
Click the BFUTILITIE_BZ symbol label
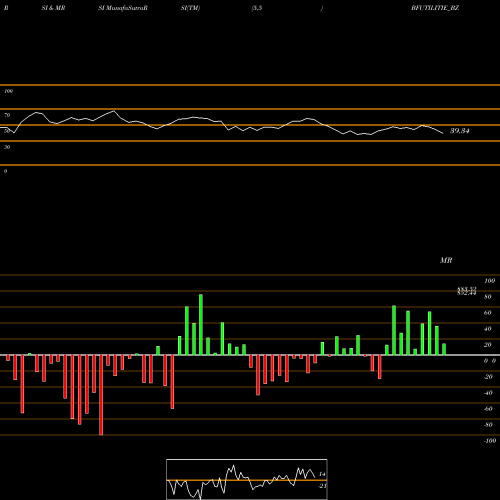pyautogui.click(x=435, y=8)
